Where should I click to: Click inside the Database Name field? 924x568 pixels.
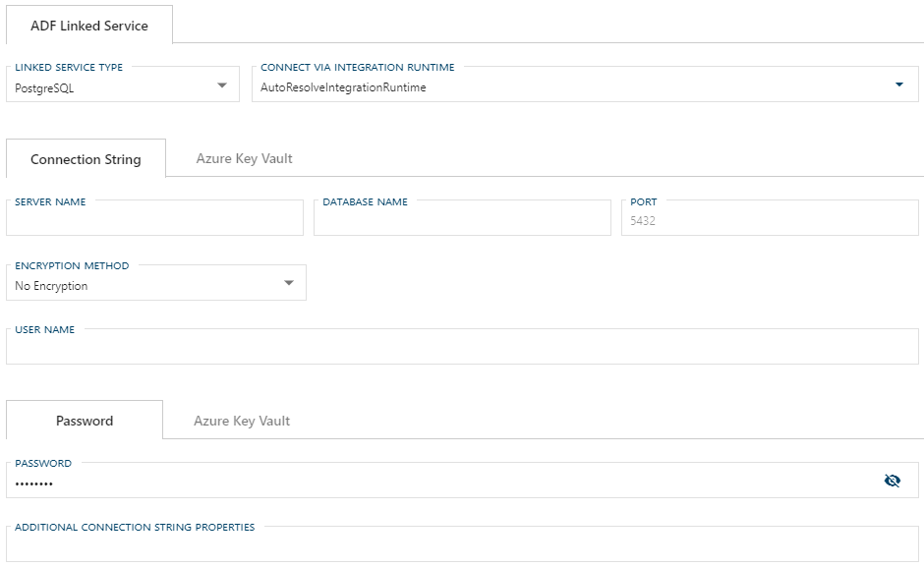462,216
